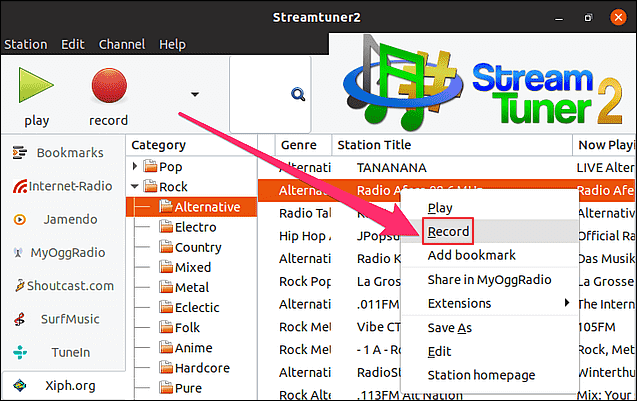637x401 pixels.
Task: Click the search magnifier icon
Action: click(x=297, y=94)
